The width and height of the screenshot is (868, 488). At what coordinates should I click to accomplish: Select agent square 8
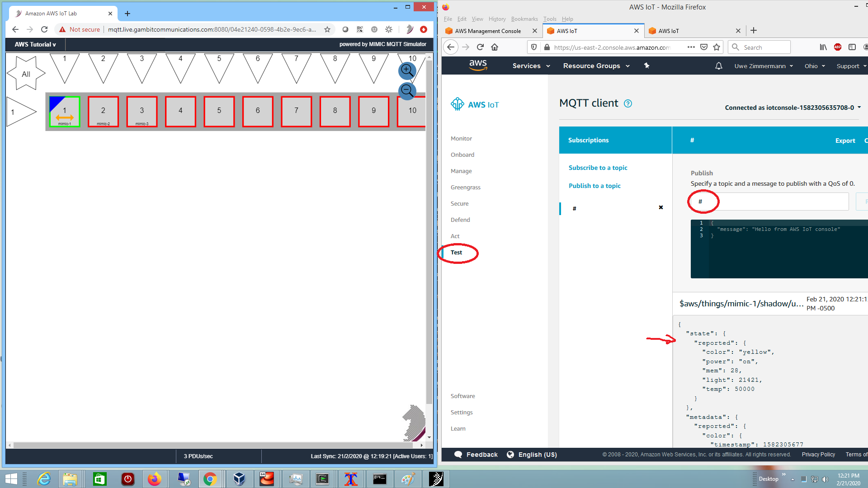[335, 112]
